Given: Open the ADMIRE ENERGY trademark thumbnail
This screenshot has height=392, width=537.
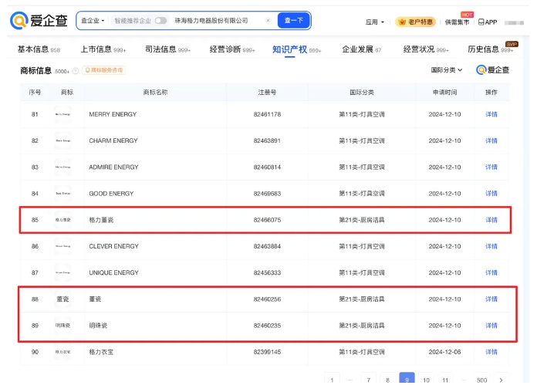Looking at the screenshot, I should tap(62, 167).
